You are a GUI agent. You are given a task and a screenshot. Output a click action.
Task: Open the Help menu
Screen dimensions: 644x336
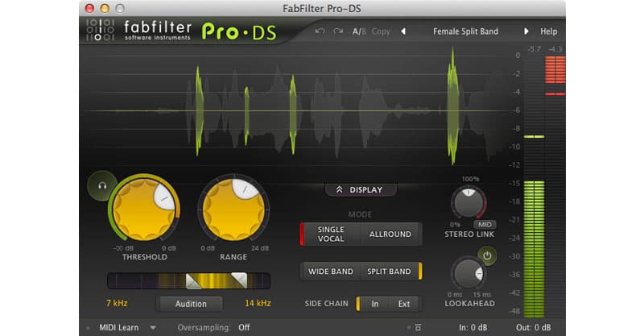click(x=548, y=31)
